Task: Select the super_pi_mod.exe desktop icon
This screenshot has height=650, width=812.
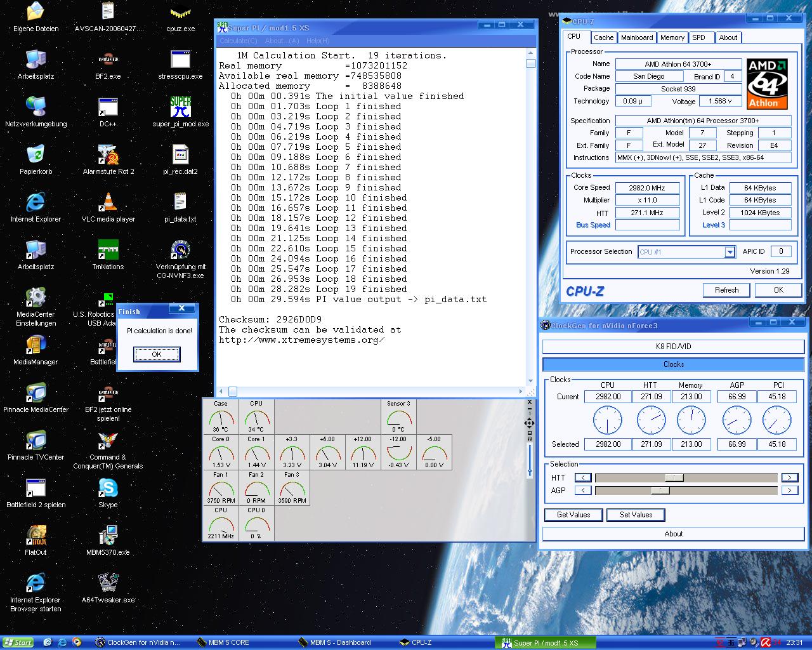Action: [x=181, y=113]
